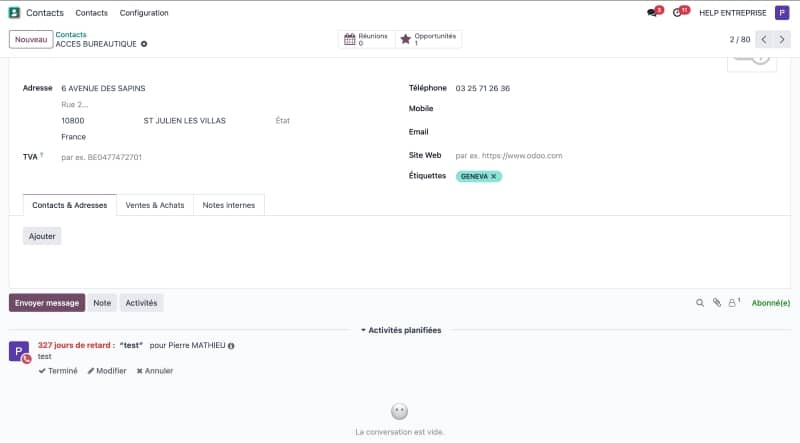Open Opportunités star stat button
This screenshot has width=800, height=443.
click(429, 39)
